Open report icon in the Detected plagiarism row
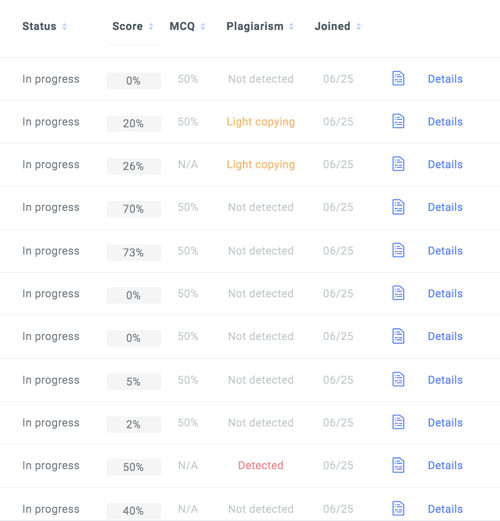The image size is (500, 521). 398,465
